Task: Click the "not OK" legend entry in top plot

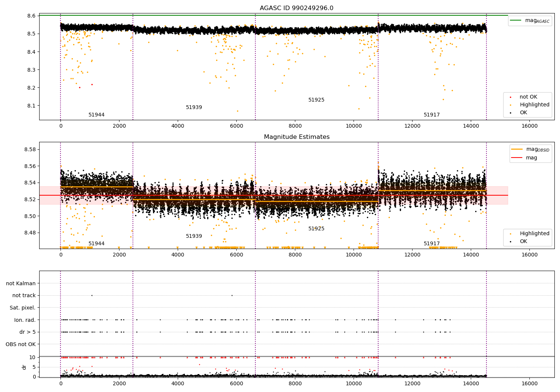Action: [528, 97]
